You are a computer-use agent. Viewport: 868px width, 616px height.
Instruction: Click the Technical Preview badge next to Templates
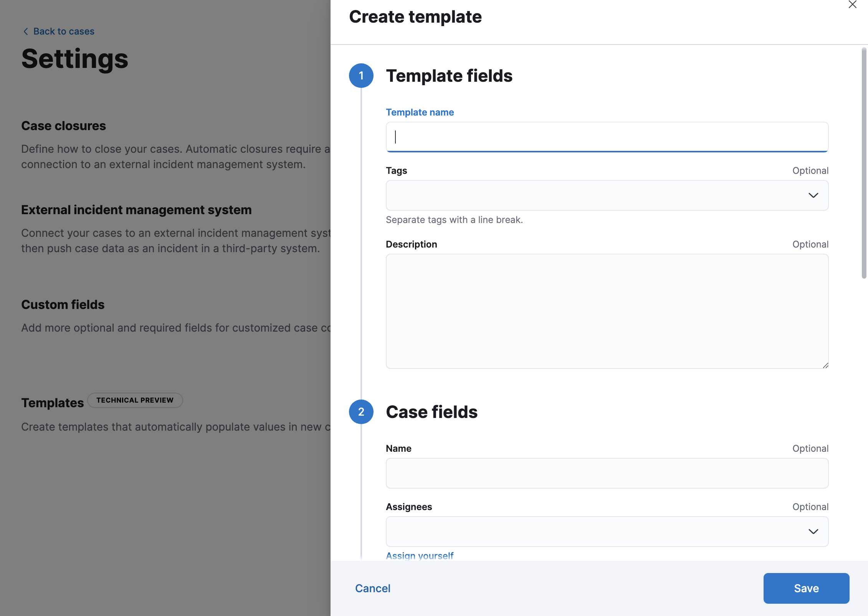135,400
